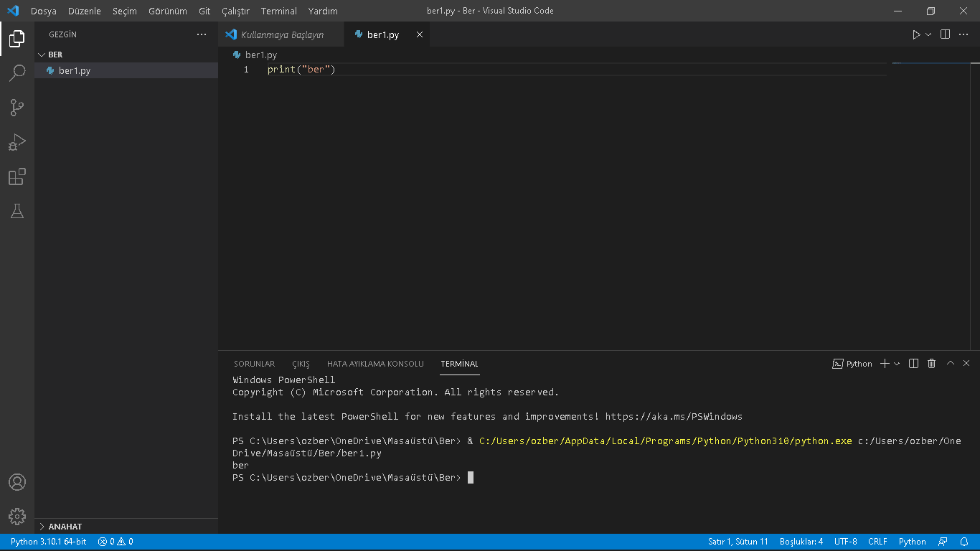This screenshot has width=980, height=551.
Task: Open the Terminal menu in menu bar
Action: tap(278, 11)
